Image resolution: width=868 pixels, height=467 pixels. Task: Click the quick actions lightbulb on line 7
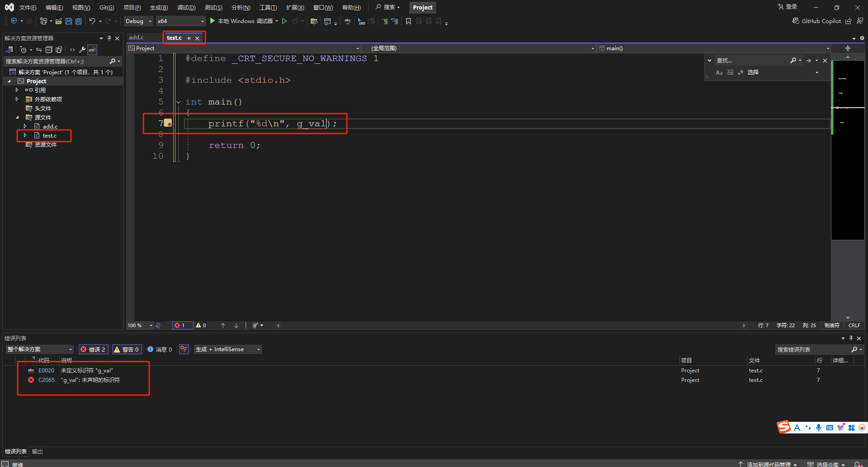point(168,123)
